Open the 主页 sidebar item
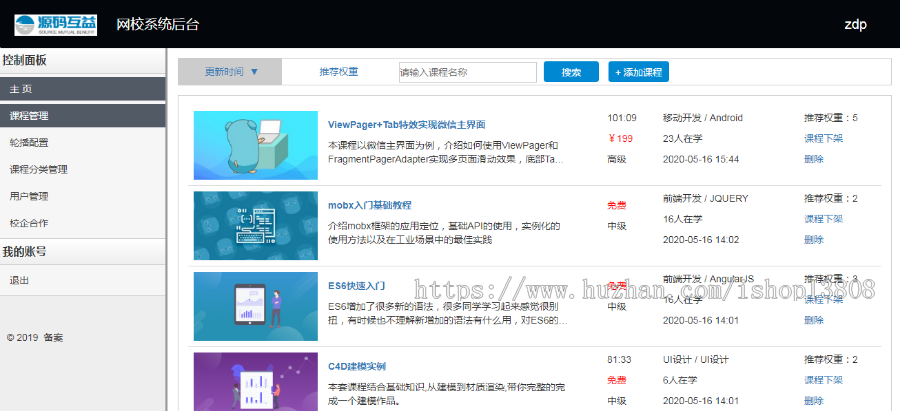Viewport: 900px width, 411px height. 83,89
